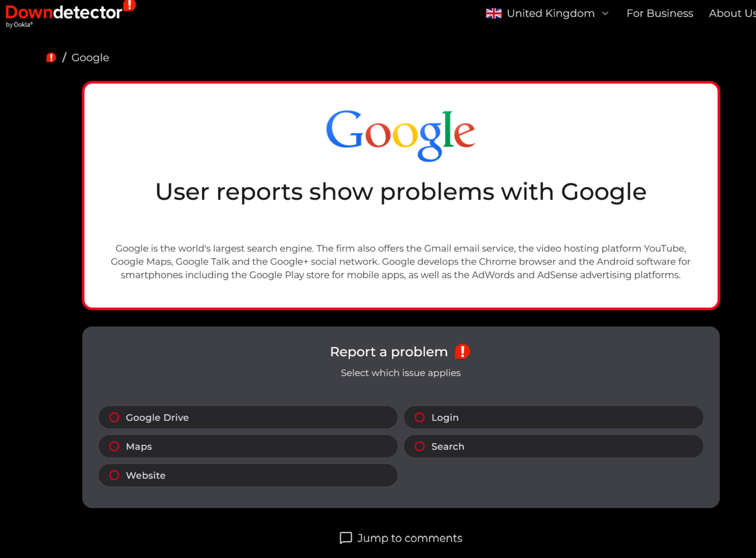Click the 'by Ookla' text under logo
756x558 pixels.
tap(19, 25)
